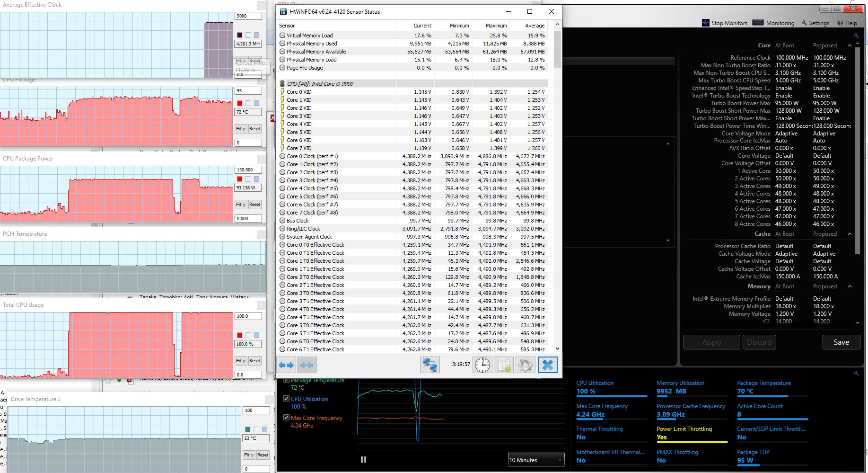Open the 10 Minutes time range dropdown
The width and height of the screenshot is (868, 473).
pos(536,460)
